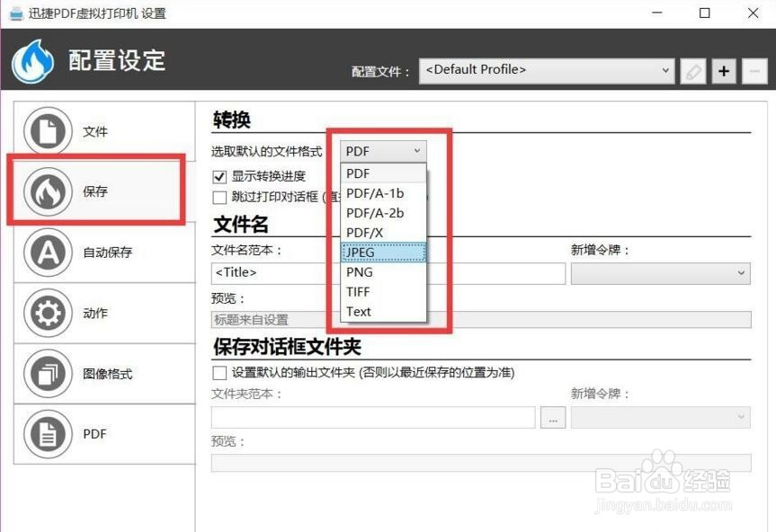Image resolution: width=776 pixels, height=532 pixels.
Task: Open the 配置文件 profile dropdown
Action: coord(547,70)
